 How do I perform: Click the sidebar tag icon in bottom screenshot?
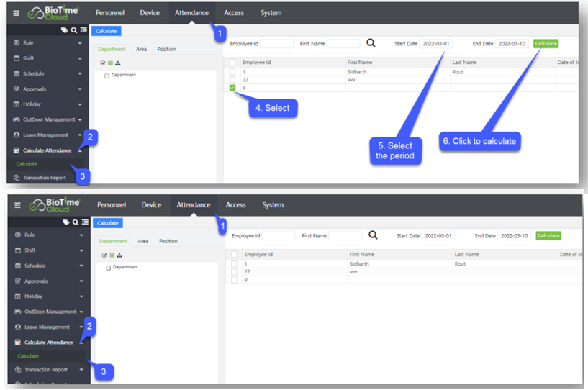pyautogui.click(x=65, y=222)
